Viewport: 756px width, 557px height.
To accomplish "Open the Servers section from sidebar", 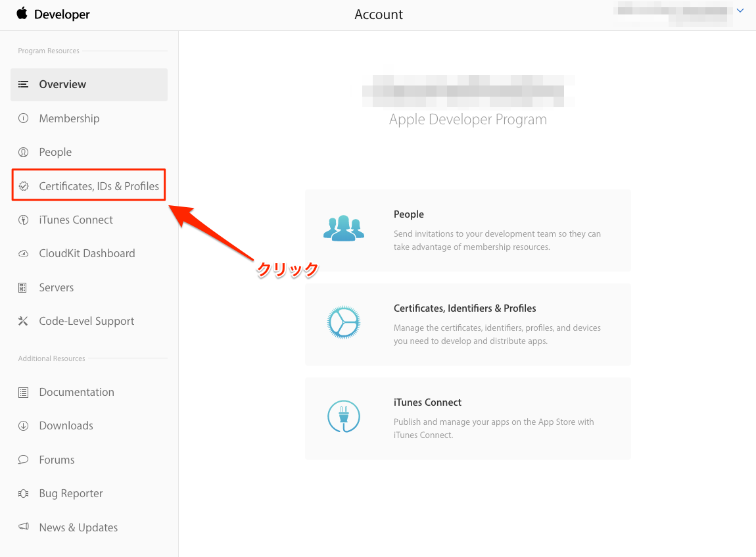I will pos(56,287).
